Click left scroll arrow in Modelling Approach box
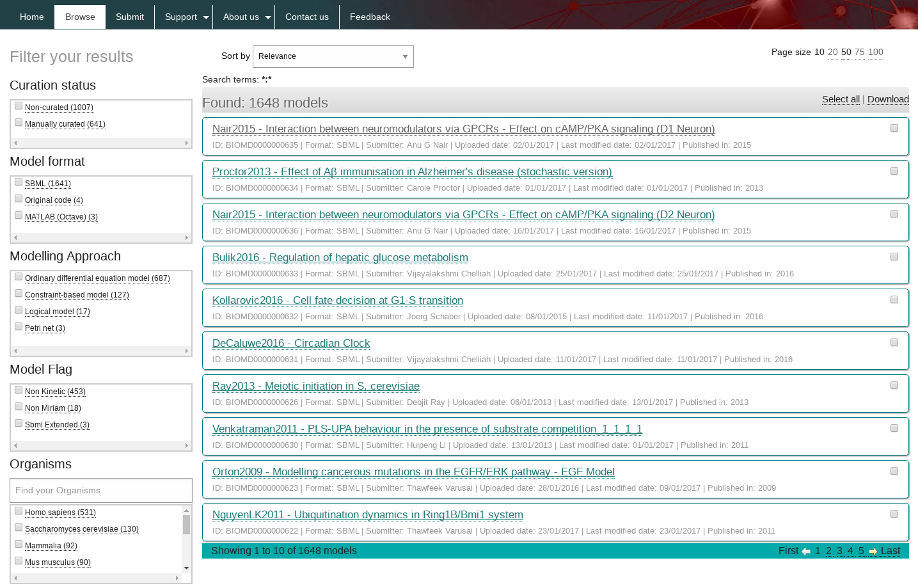 click(15, 351)
